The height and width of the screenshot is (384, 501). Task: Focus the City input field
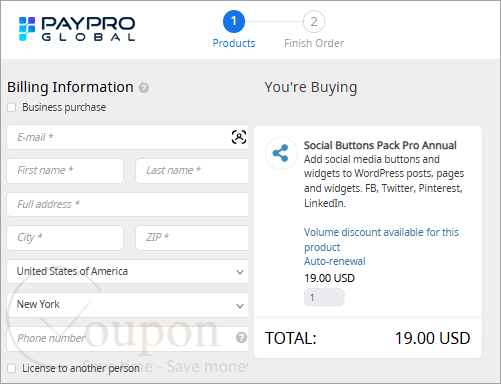(65, 238)
